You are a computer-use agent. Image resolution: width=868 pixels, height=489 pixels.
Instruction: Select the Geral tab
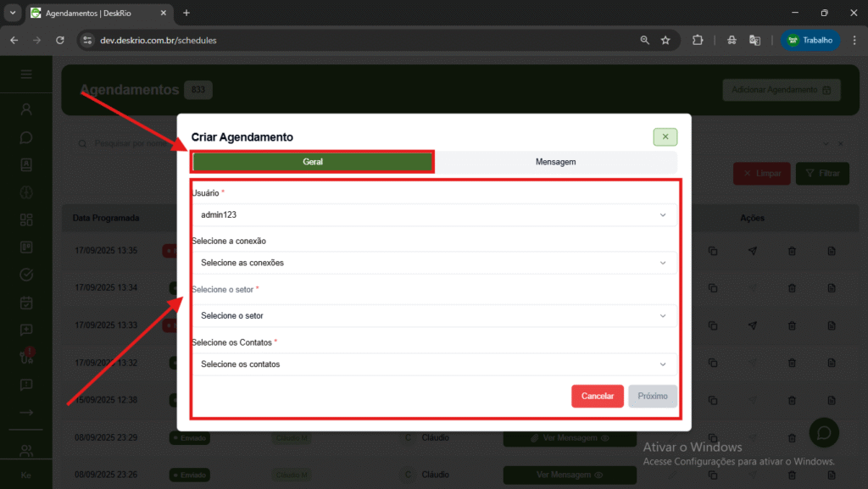[313, 162]
